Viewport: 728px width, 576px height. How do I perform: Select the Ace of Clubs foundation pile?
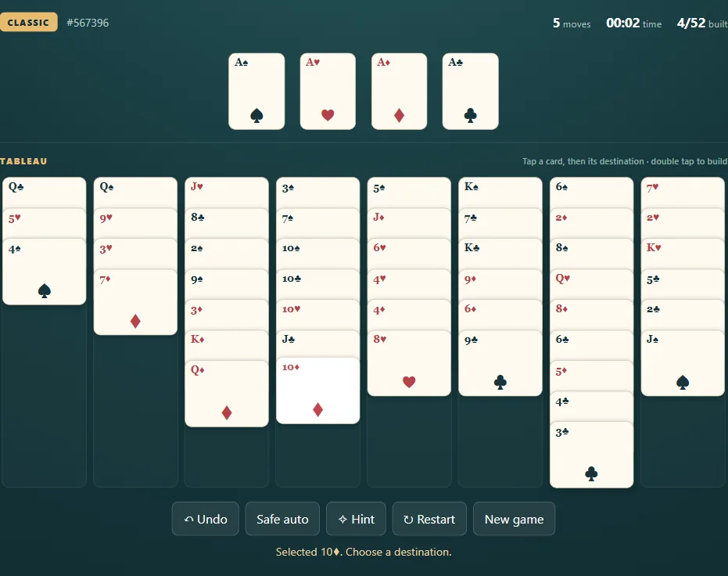[x=470, y=91]
